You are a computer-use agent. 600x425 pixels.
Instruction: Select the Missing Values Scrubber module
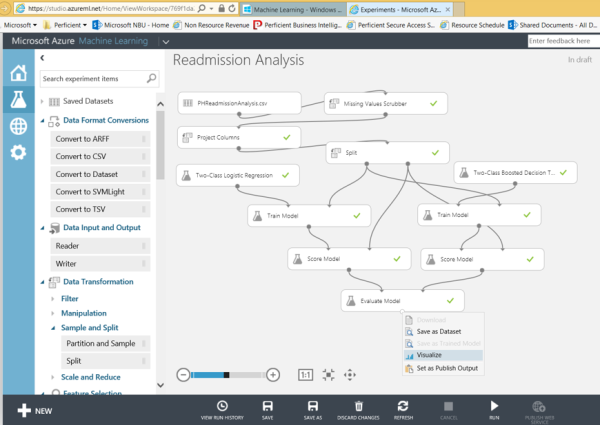386,103
